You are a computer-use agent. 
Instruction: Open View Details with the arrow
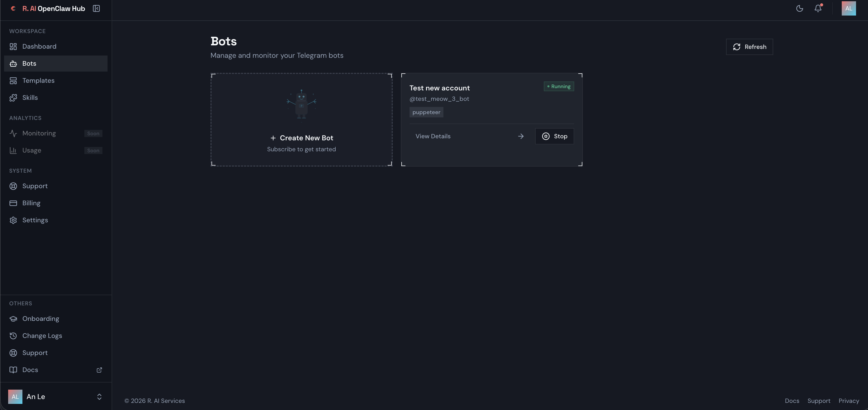click(521, 136)
